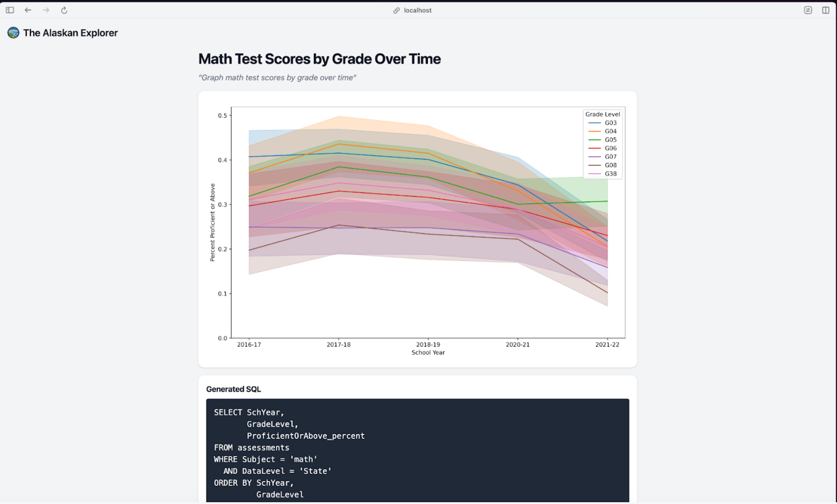Click the G03 legend color line
This screenshot has width=837, height=504.
coord(594,123)
